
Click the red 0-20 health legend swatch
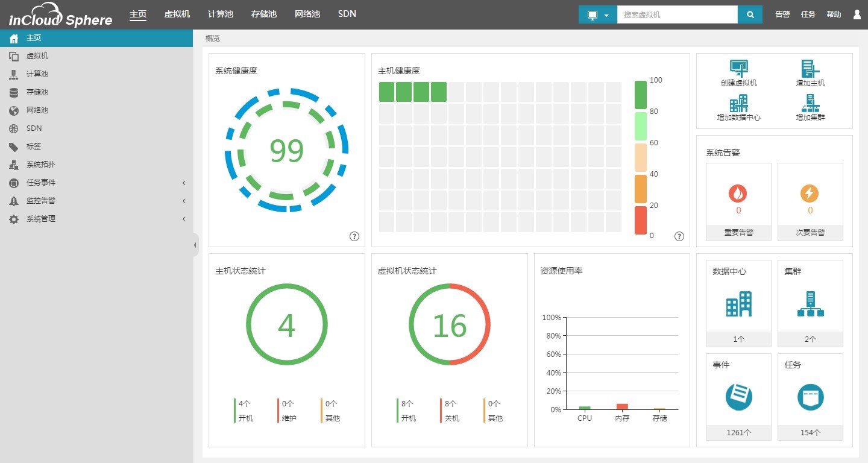(x=640, y=220)
